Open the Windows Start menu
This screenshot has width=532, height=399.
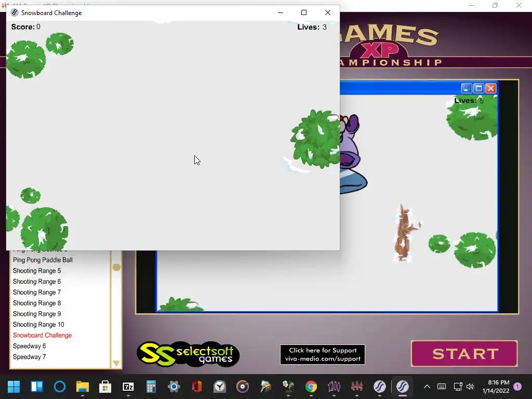[x=14, y=387]
